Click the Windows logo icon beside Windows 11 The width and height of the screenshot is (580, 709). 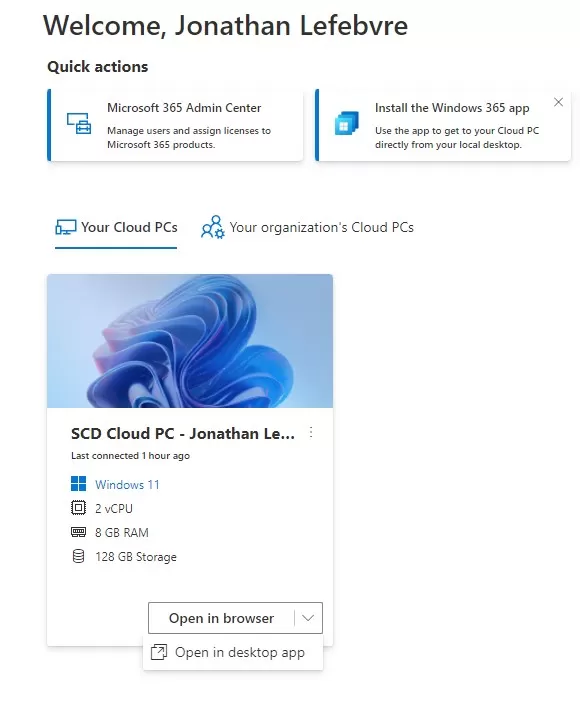tap(78, 484)
